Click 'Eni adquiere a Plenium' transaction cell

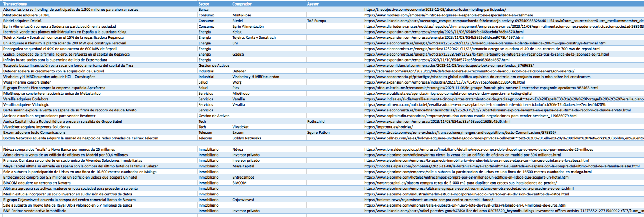point(65,43)
